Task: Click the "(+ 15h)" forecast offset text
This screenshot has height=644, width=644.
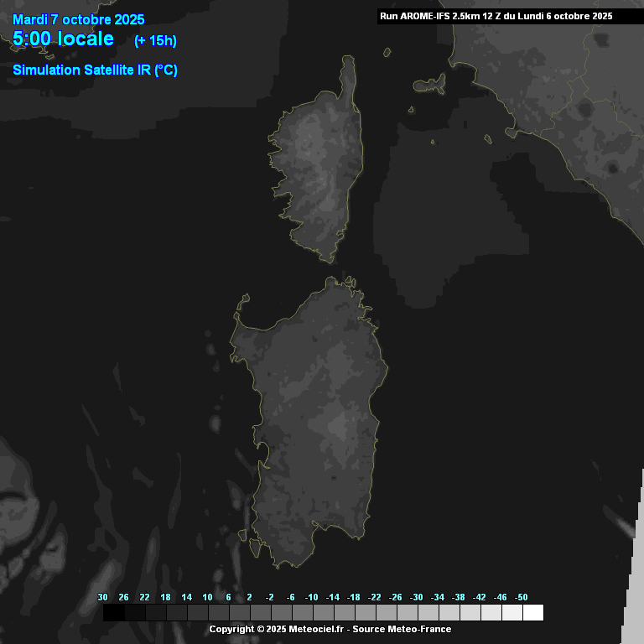Action: (x=155, y=40)
